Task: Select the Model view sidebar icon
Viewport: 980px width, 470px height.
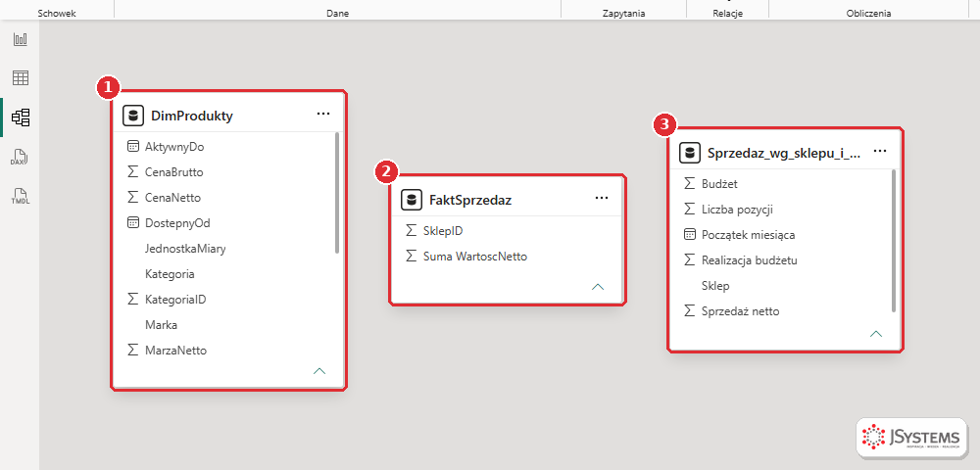Action: click(21, 117)
